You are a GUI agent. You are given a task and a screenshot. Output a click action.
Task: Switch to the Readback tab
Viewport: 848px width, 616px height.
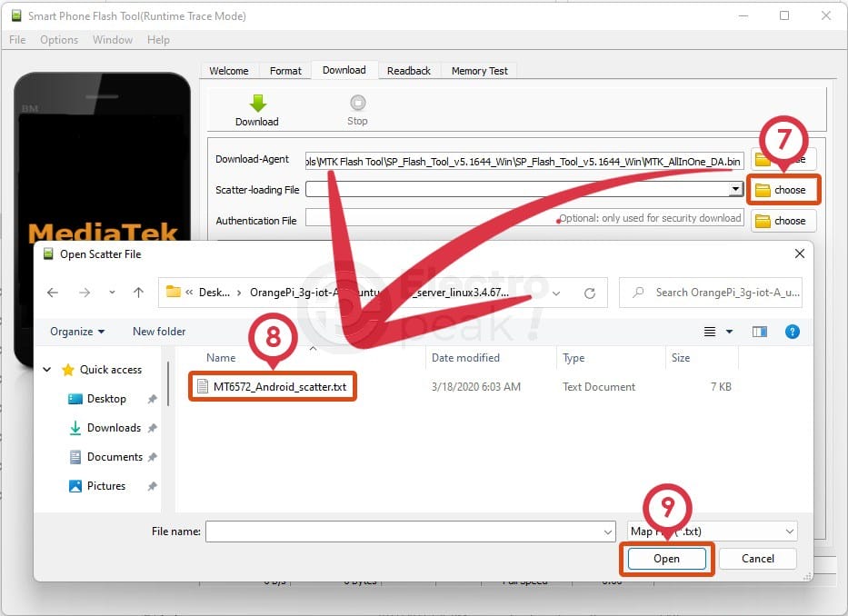(x=409, y=71)
